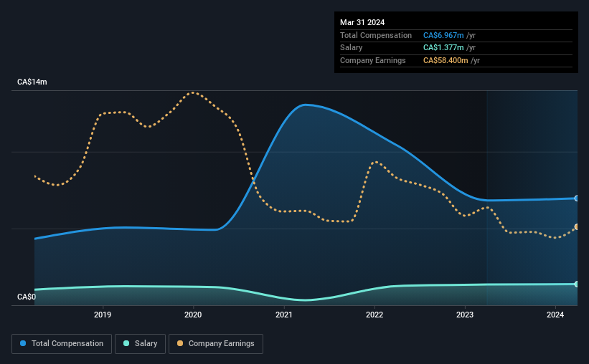Screen dimensions: 589x364
Task: Click the Company Earnings label in tooltip
Action: point(373,60)
